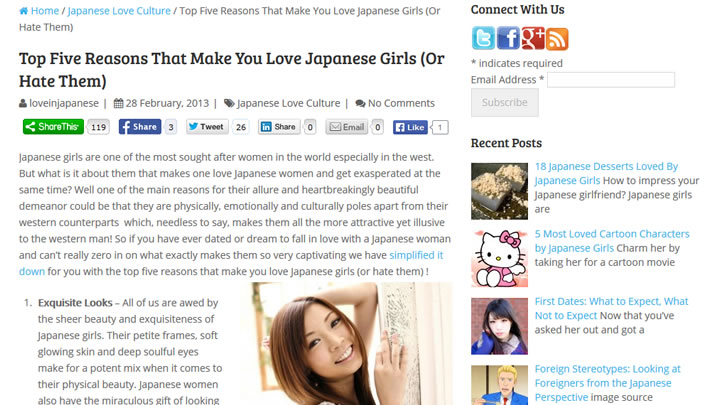Follow the 'simplified it down' link
Image resolution: width=720 pixels, height=405 pixels.
click(x=231, y=263)
